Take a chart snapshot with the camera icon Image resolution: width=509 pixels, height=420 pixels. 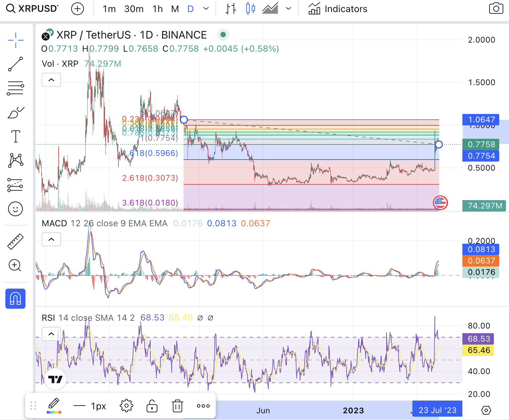(496, 9)
